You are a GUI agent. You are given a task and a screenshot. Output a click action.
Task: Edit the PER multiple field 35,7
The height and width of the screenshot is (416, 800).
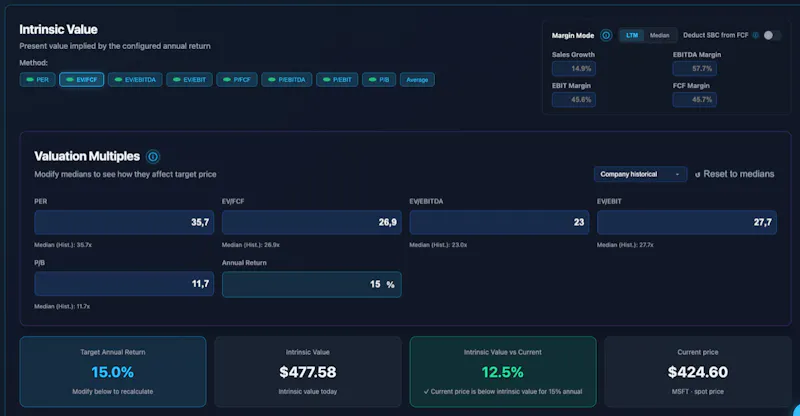[124, 223]
